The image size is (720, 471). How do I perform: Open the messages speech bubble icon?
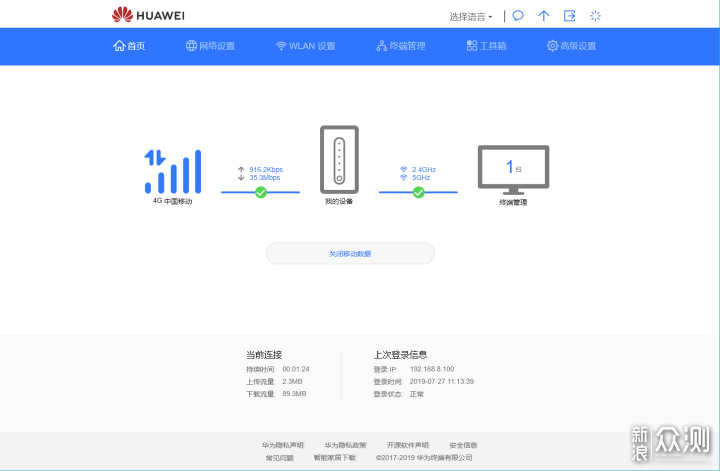click(518, 16)
